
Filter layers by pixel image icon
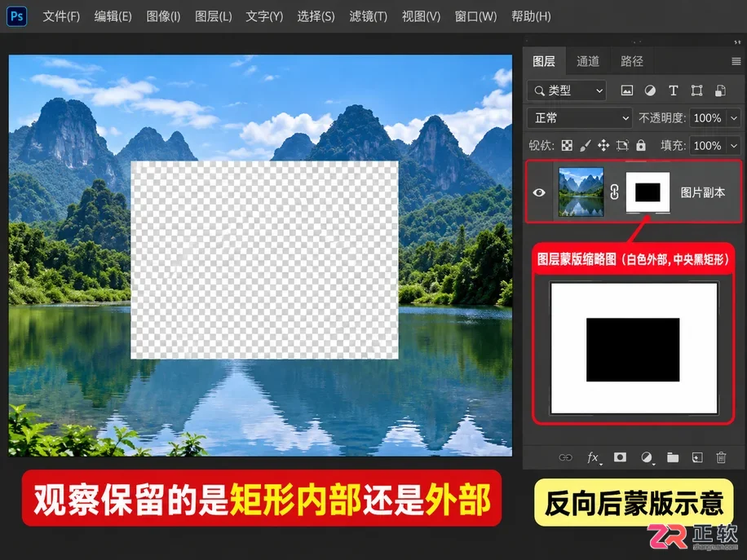pos(627,90)
